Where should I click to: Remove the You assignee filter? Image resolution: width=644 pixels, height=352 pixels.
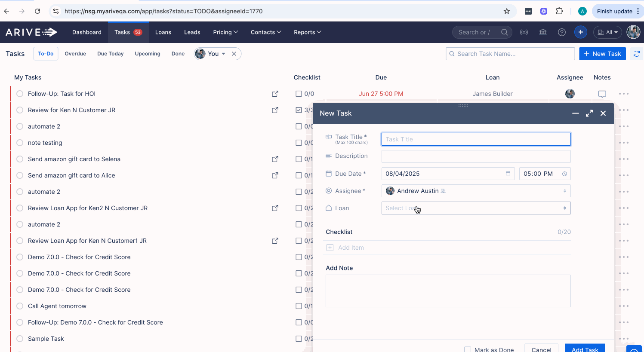point(234,54)
